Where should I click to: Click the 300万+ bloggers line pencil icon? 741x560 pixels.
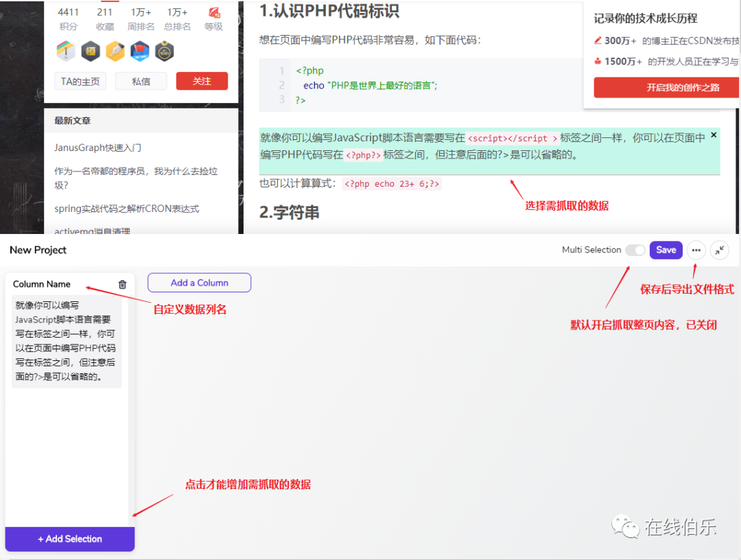point(598,40)
